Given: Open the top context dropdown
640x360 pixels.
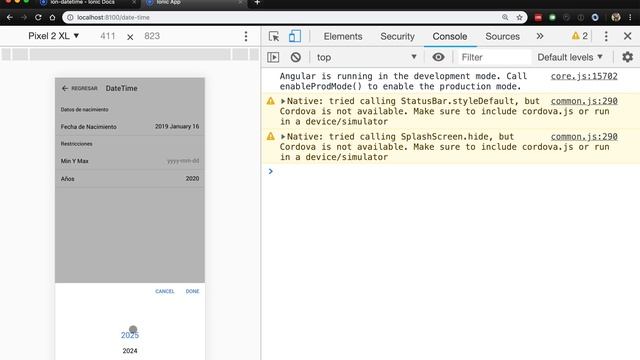Looking at the screenshot, I should [367, 57].
